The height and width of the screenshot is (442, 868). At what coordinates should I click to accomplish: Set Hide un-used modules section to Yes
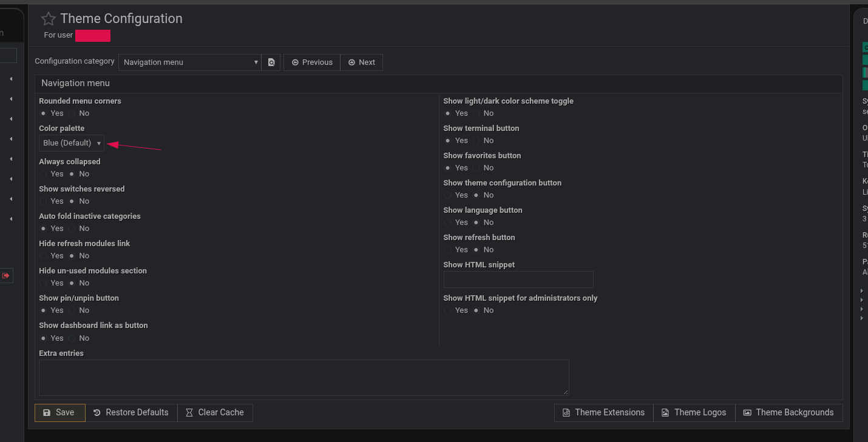click(43, 283)
